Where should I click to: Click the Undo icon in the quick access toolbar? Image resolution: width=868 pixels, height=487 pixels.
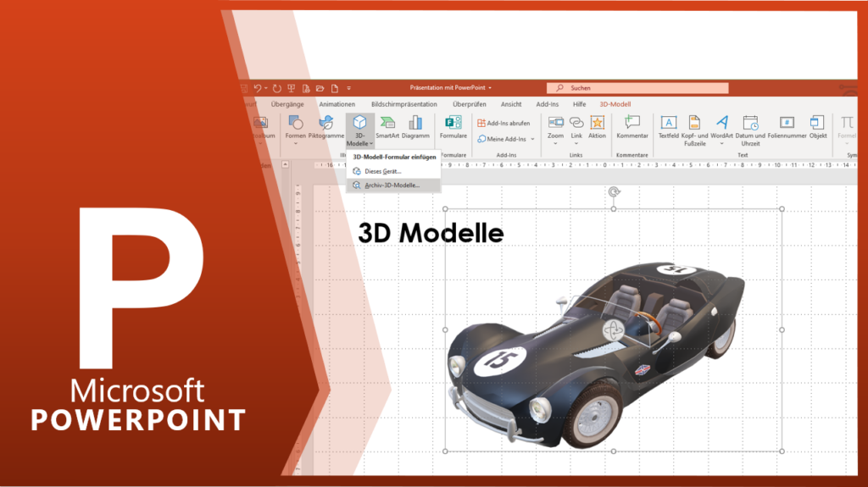coord(258,88)
